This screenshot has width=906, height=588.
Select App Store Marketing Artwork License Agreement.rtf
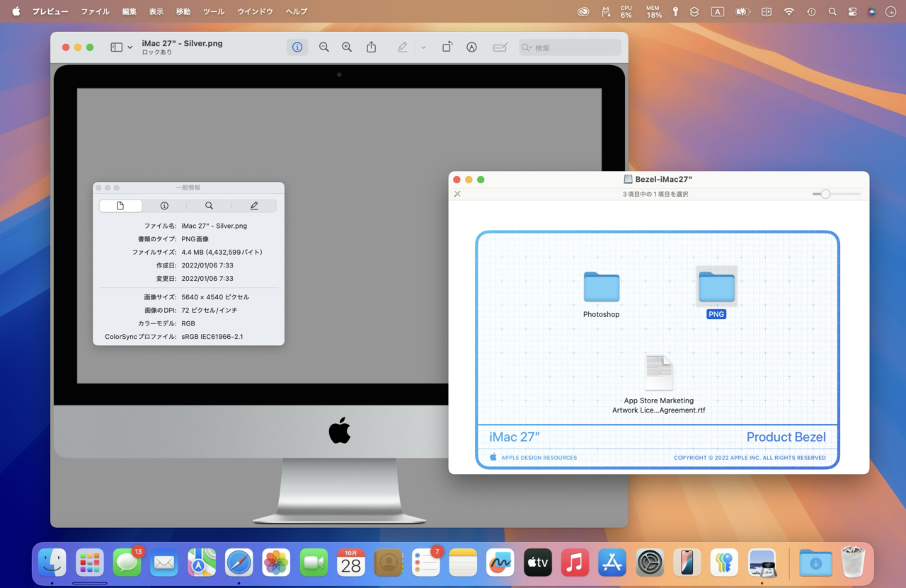pos(659,384)
